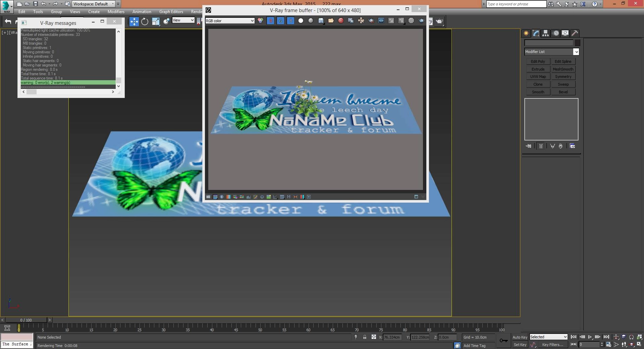Go to start of animation
The height and width of the screenshot is (349, 644).
(x=574, y=337)
